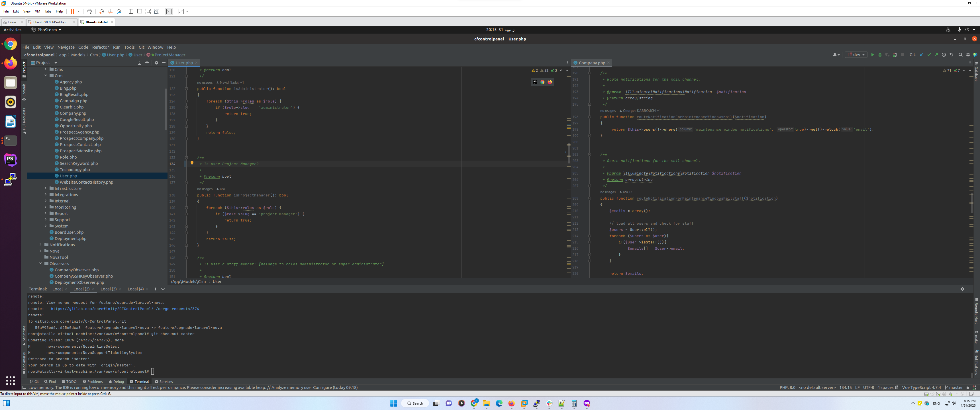Expand the Infrastructure folder in project tree

46,188
